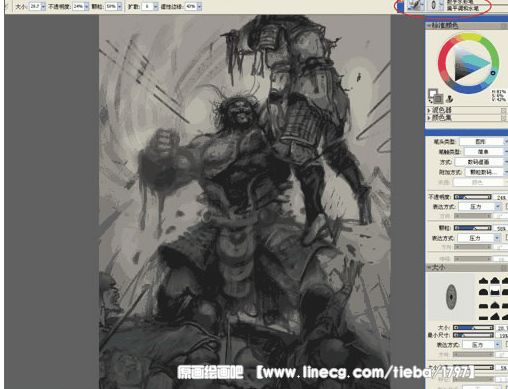The width and height of the screenshot is (508, 389).
Task: Open 表达方式 dropdown under 颗粒 slider
Action: coord(479,238)
